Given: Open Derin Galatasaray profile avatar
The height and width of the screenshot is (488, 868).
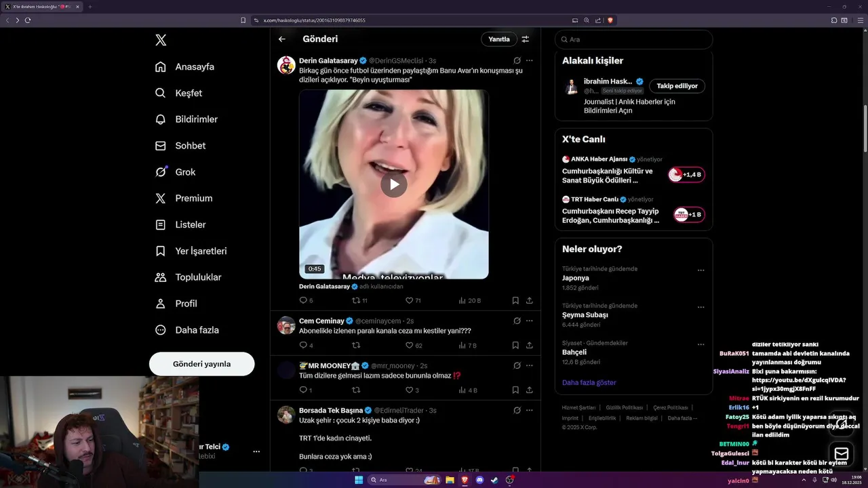Looking at the screenshot, I should click(286, 65).
